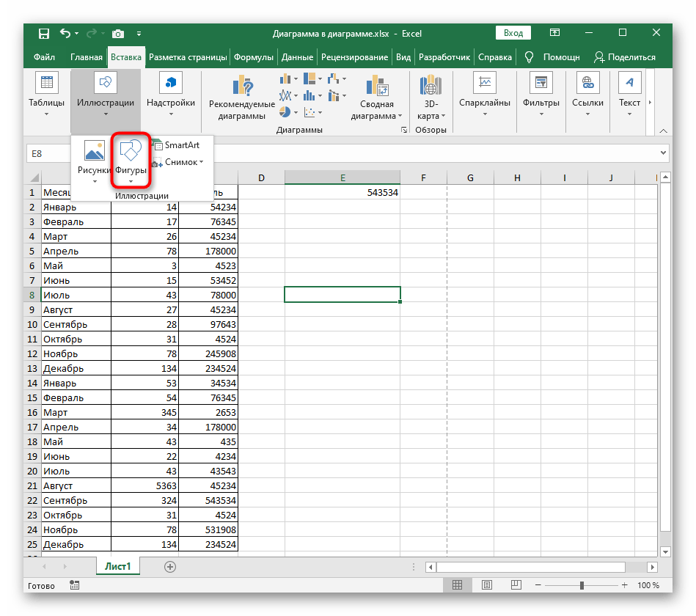Collapse the ribbon with the chevron
The width and height of the screenshot is (696, 616).
[663, 131]
